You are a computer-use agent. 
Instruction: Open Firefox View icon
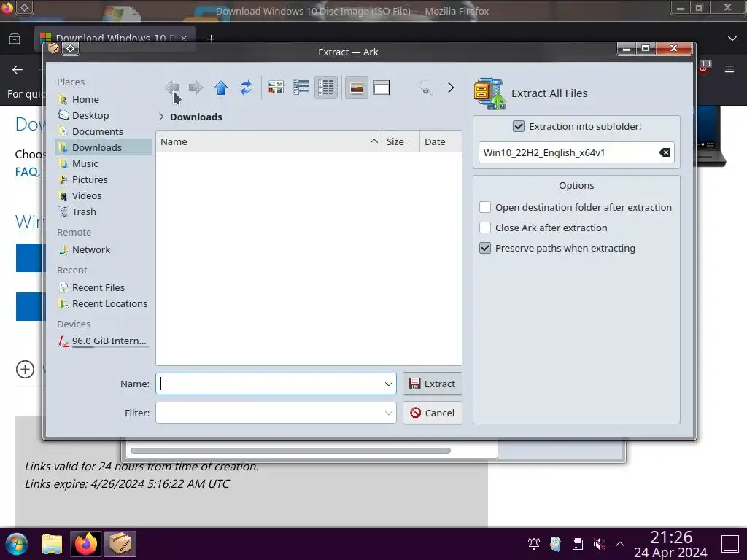coord(15,39)
